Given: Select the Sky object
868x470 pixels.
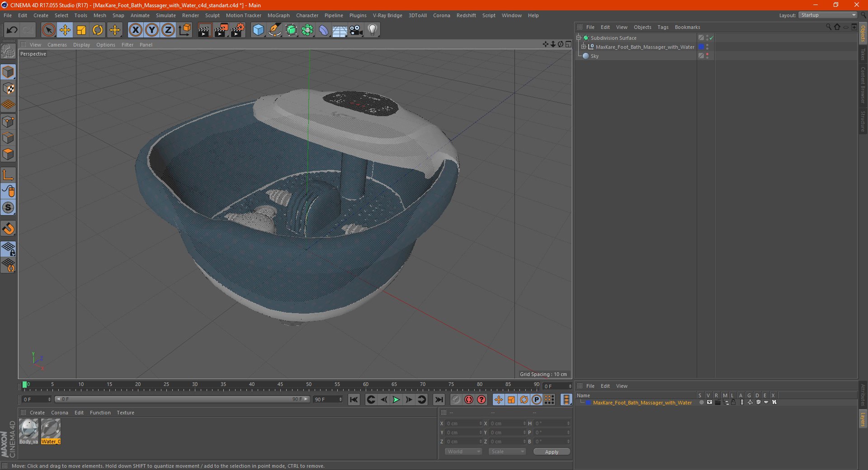Looking at the screenshot, I should coord(594,56).
